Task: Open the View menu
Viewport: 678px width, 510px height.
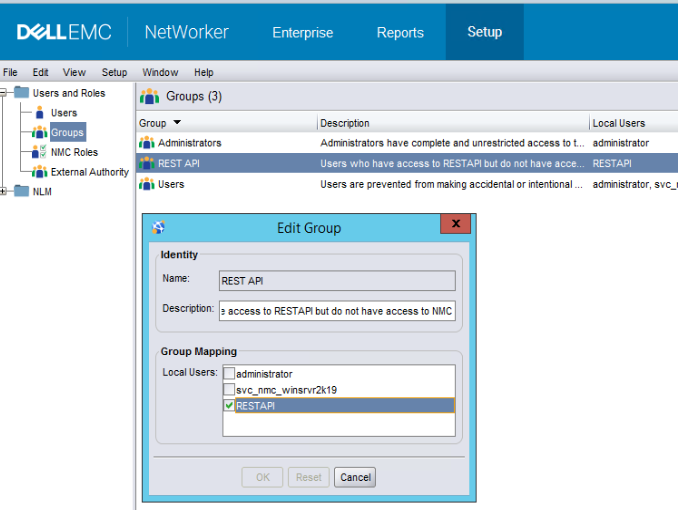Action: tap(74, 72)
